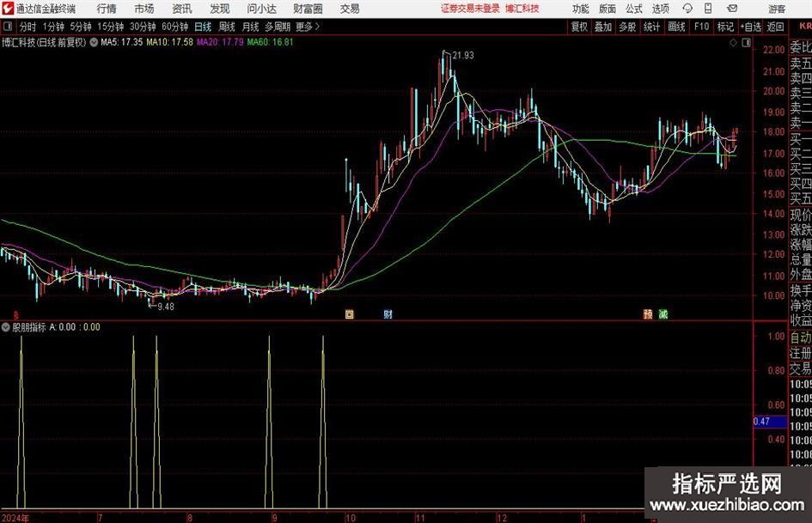Open the 问小达 menu
This screenshot has height=523, width=812.
pos(261,9)
